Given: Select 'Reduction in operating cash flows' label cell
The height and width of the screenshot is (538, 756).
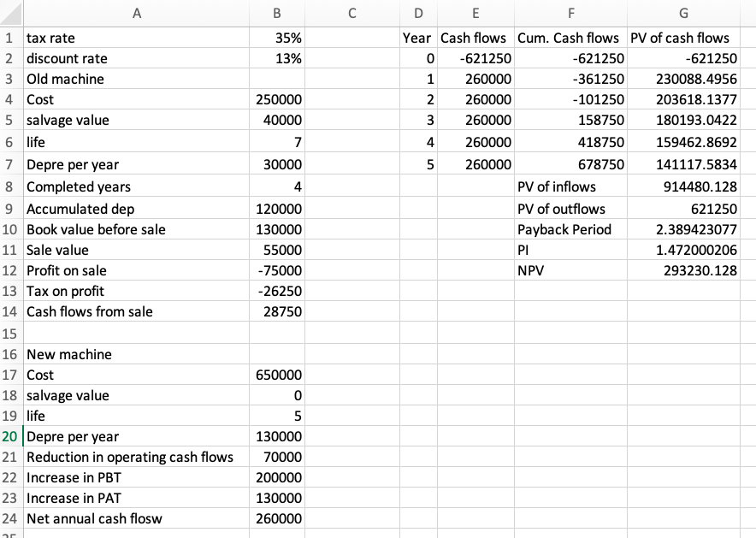Looking at the screenshot, I should pyautogui.click(x=136, y=457).
